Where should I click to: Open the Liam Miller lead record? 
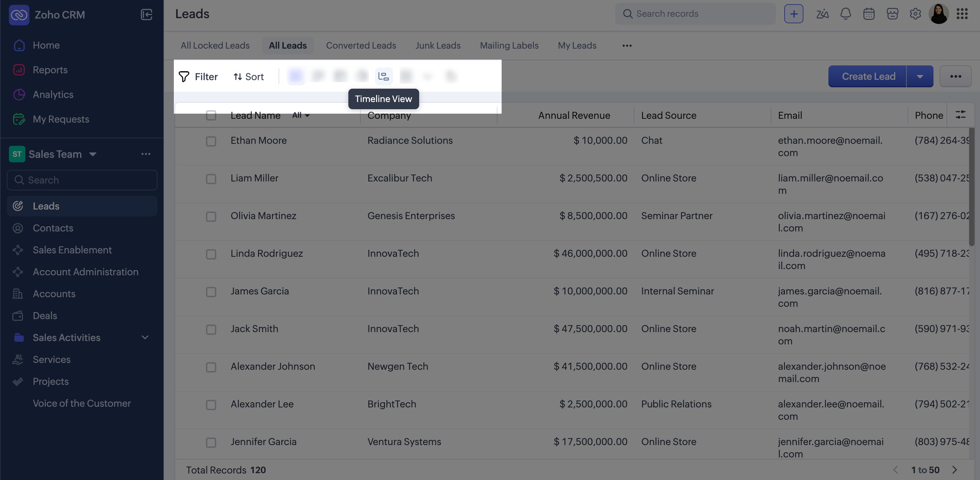(254, 178)
